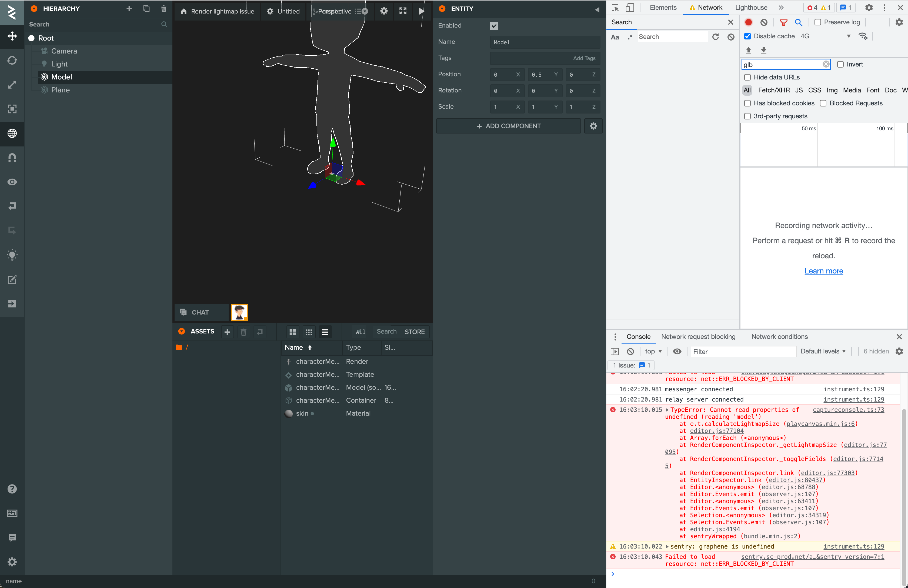The height and width of the screenshot is (588, 908).
Task: Toggle snap magnet icon
Action: [12, 158]
